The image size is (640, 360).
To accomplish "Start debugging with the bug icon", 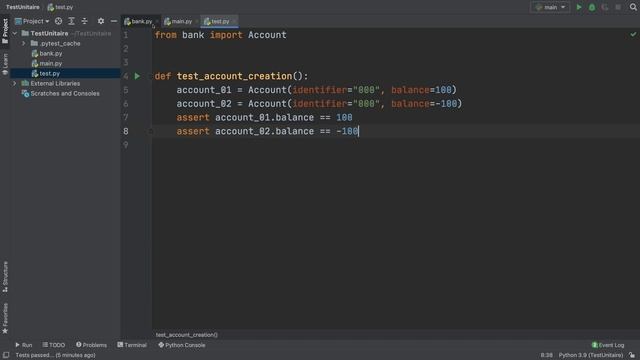I will 592,7.
